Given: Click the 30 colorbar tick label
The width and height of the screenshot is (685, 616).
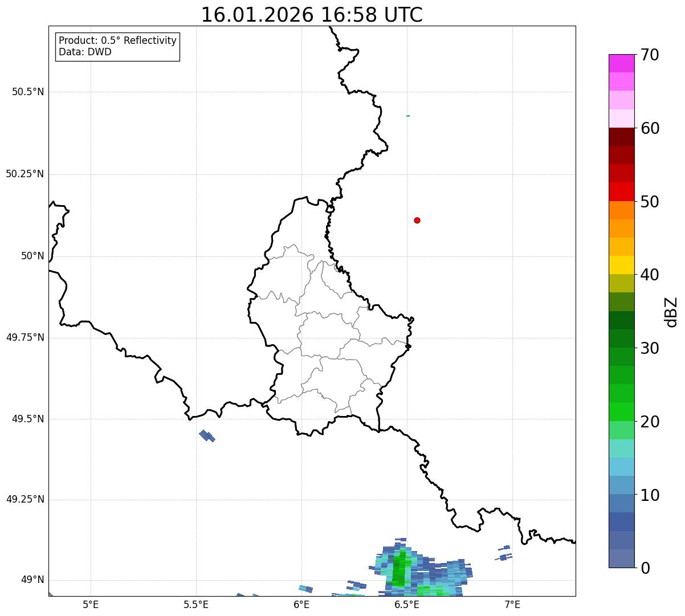Looking at the screenshot, I should 650,348.
